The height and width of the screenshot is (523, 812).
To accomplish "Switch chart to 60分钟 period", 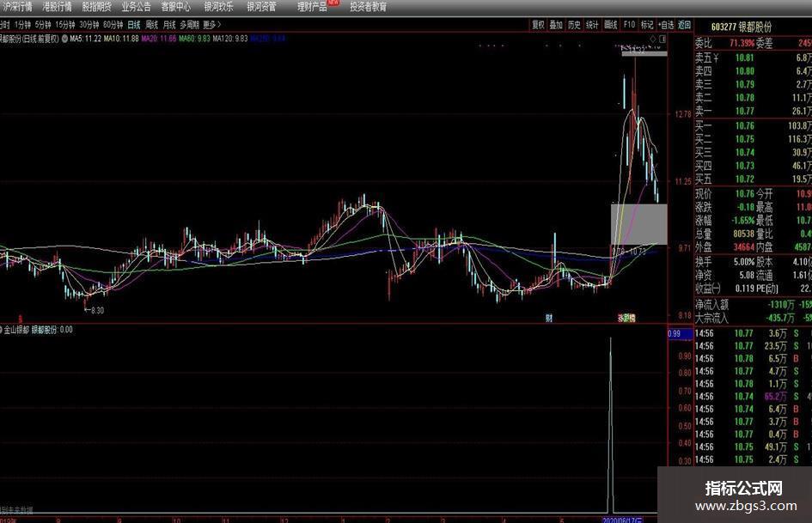I will (113, 24).
